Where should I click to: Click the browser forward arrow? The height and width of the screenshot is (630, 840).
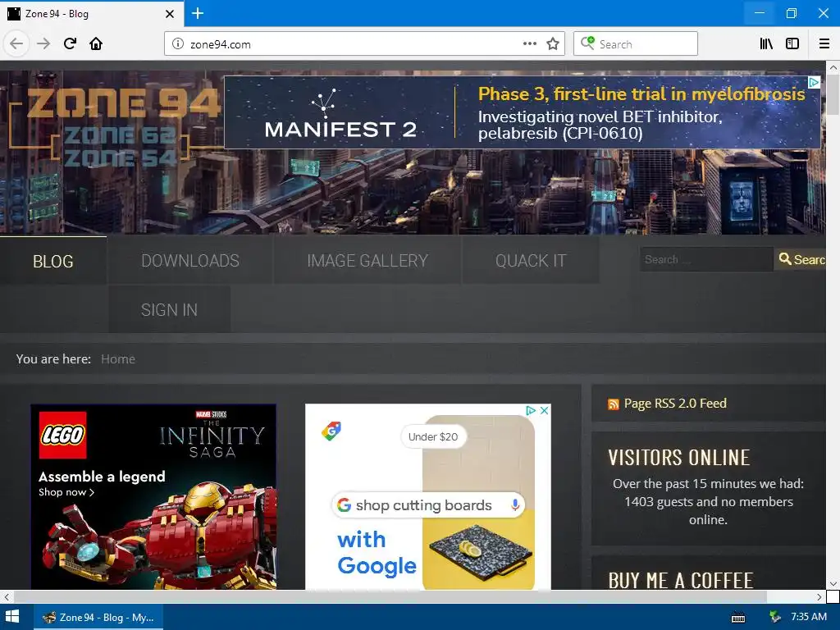click(43, 43)
